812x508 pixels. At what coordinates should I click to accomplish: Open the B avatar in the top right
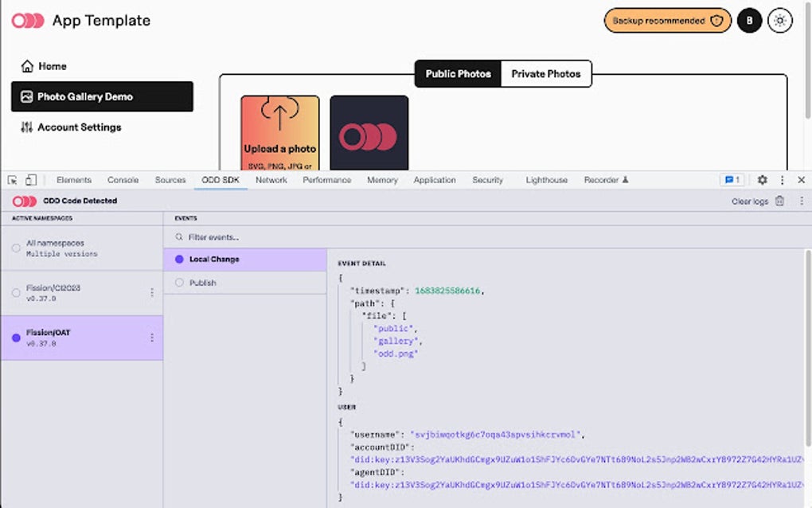click(x=749, y=20)
